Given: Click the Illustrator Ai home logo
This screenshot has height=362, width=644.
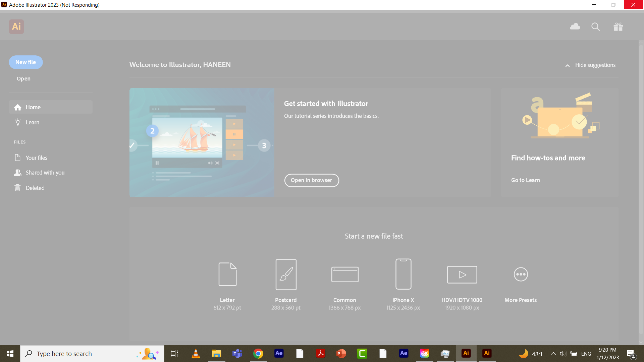Looking at the screenshot, I should pos(16,26).
